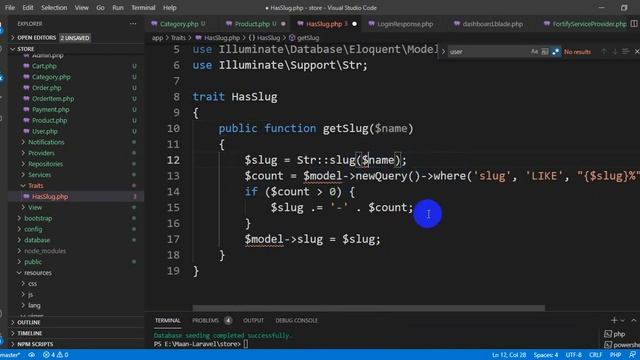Screen dimensions: 640x360
Task: Open the View menu
Action: tap(81, 8)
